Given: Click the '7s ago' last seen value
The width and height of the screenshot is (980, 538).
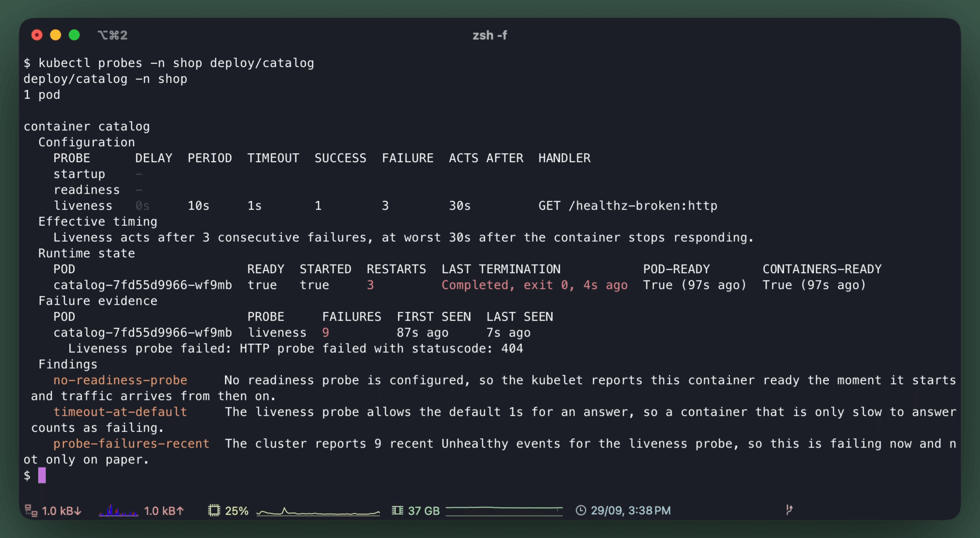Looking at the screenshot, I should tap(509, 333).
